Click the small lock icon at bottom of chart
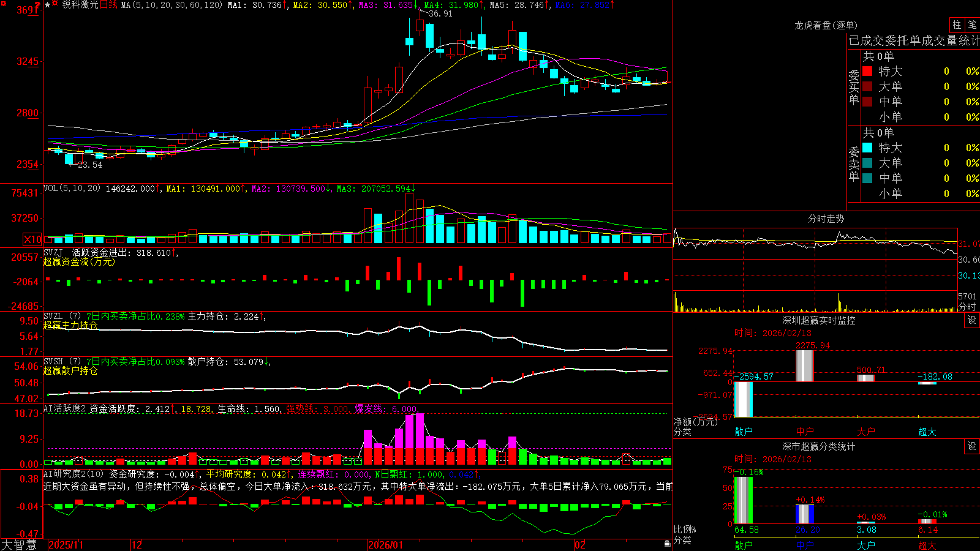This screenshot has width=980, height=551. coord(667,543)
